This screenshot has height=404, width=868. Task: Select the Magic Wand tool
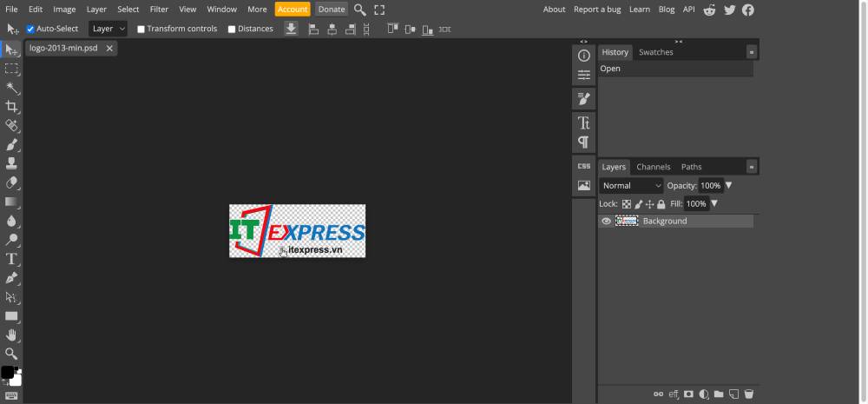11,88
